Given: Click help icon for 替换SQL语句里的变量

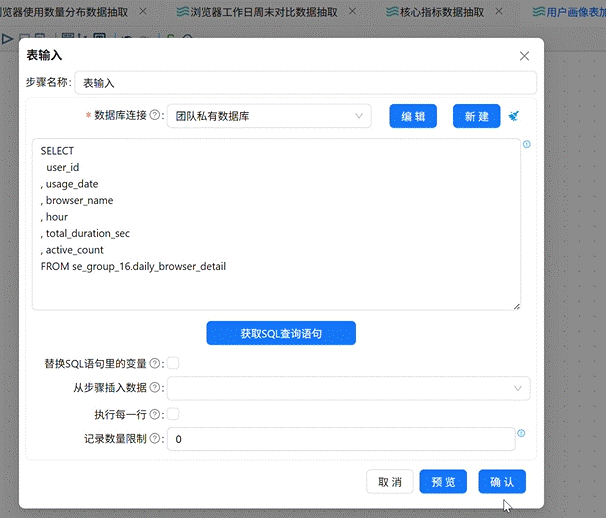Looking at the screenshot, I should point(154,363).
